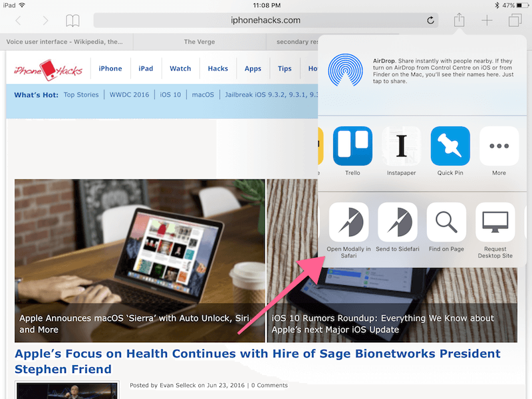Share page to Instapaper
The width and height of the screenshot is (532, 399).
[x=402, y=146]
